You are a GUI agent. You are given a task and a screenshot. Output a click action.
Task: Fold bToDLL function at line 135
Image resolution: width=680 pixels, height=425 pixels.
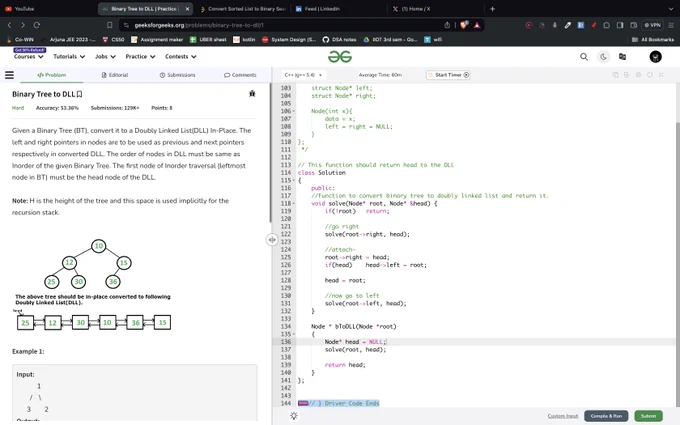tap(294, 334)
